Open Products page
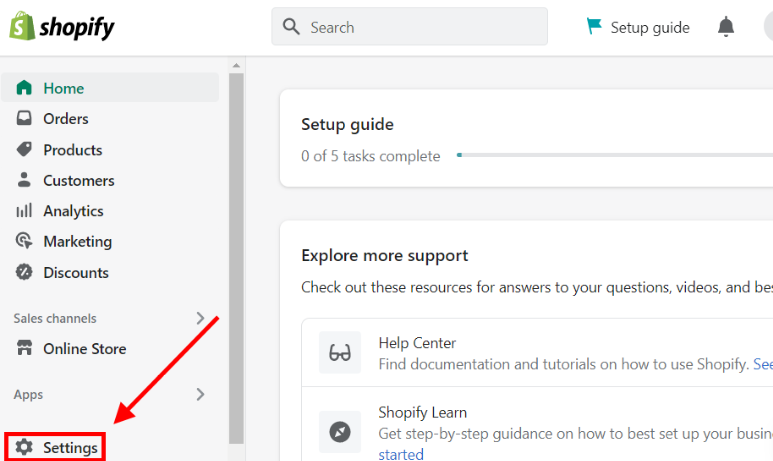 pyautogui.click(x=72, y=150)
